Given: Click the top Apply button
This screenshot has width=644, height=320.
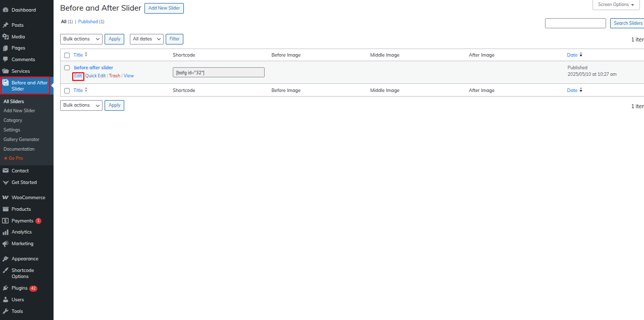Looking at the screenshot, I should [x=115, y=39].
